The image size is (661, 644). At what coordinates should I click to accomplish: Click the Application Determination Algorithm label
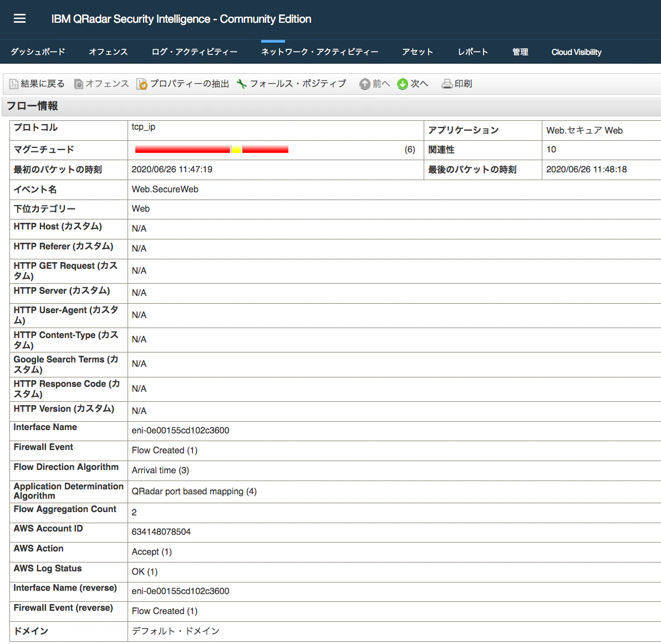point(68,491)
